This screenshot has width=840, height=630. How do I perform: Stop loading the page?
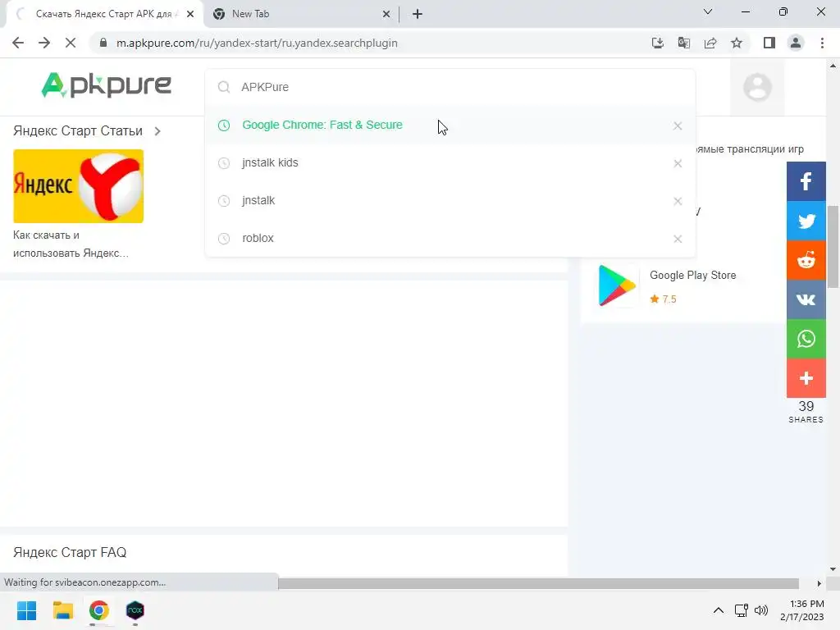(x=71, y=43)
